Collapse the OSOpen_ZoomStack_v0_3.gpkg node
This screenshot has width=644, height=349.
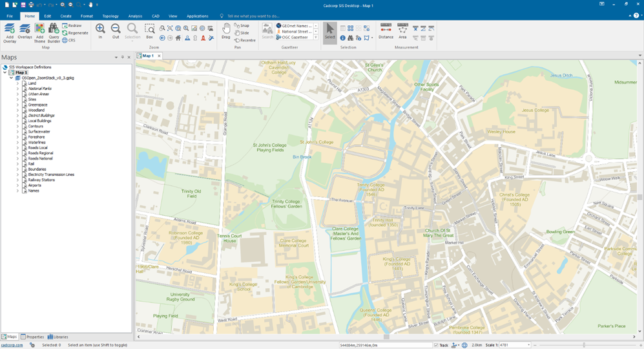(11, 78)
